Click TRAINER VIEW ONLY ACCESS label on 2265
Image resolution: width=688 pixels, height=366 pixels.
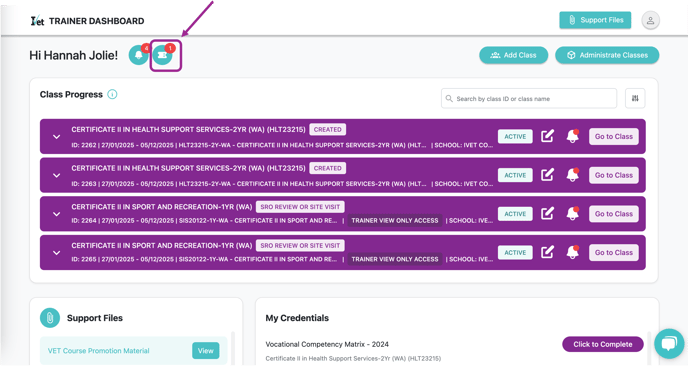point(395,259)
